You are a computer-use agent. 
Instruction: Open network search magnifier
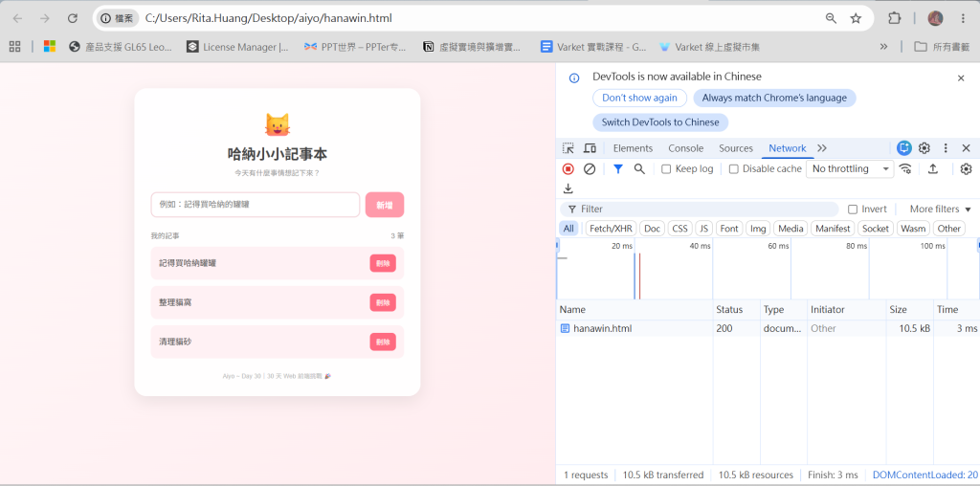(639, 168)
